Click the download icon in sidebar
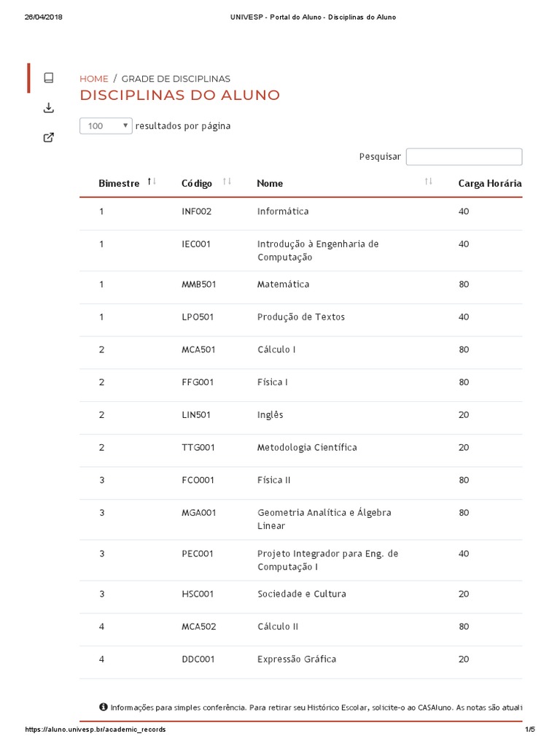The image size is (560, 747). coord(49,108)
